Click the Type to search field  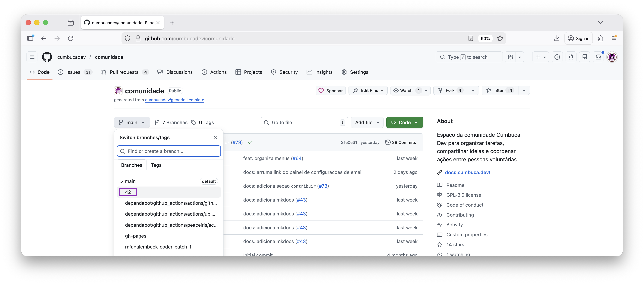pyautogui.click(x=469, y=57)
